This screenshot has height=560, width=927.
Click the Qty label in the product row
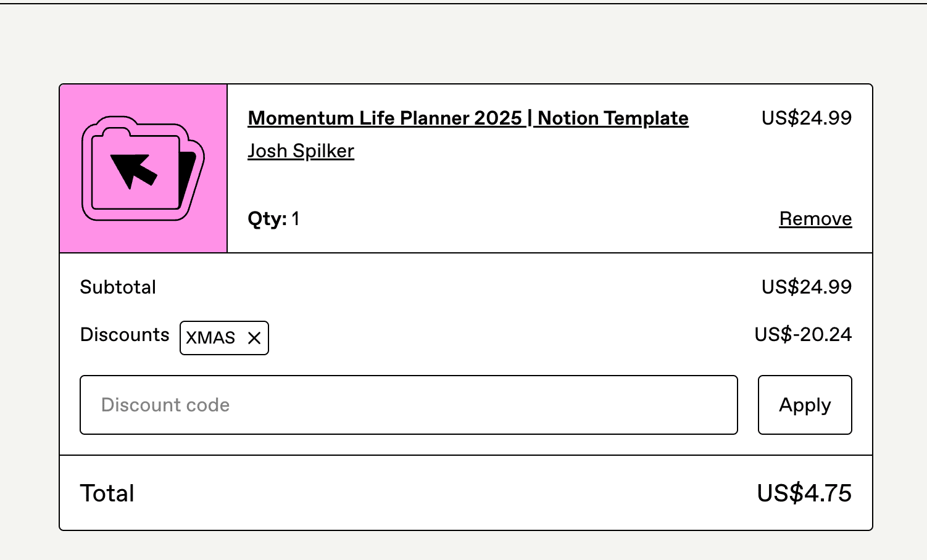[x=267, y=219]
